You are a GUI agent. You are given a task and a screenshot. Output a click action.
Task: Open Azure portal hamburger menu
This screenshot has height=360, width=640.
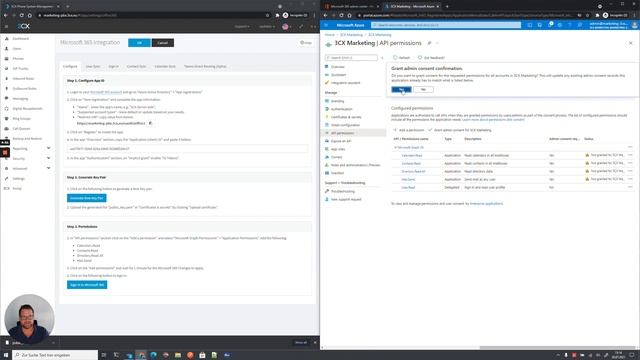point(326,25)
